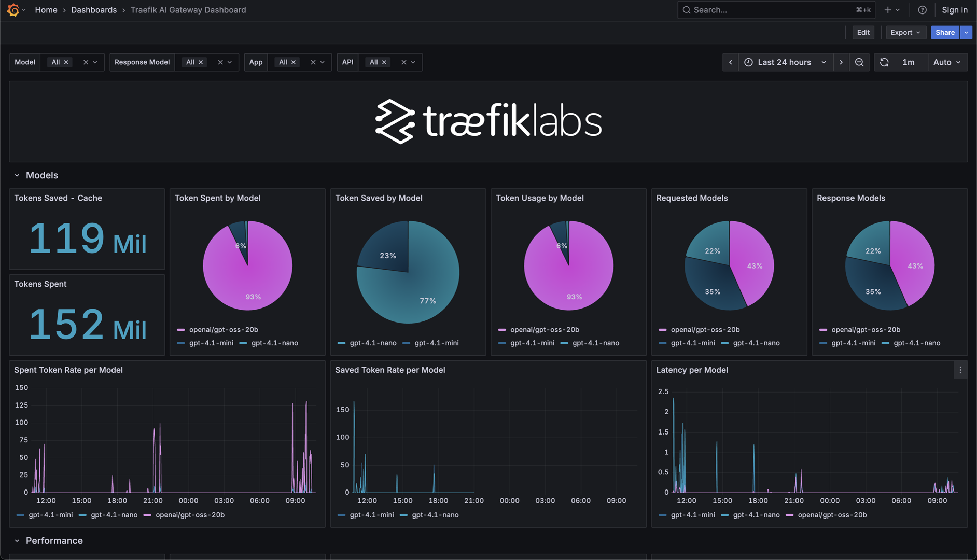Screen dimensions: 977x560
Task: Open the plus new-item menu
Action: pos(892,10)
